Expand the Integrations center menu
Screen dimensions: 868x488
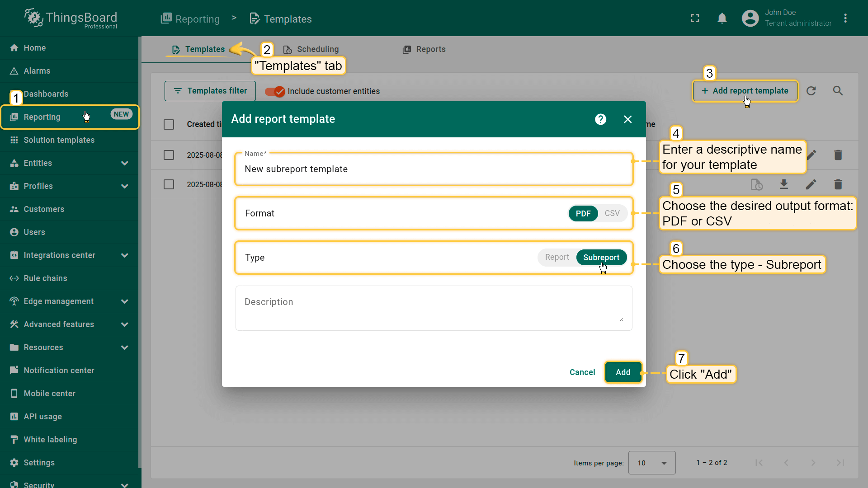pyautogui.click(x=124, y=255)
